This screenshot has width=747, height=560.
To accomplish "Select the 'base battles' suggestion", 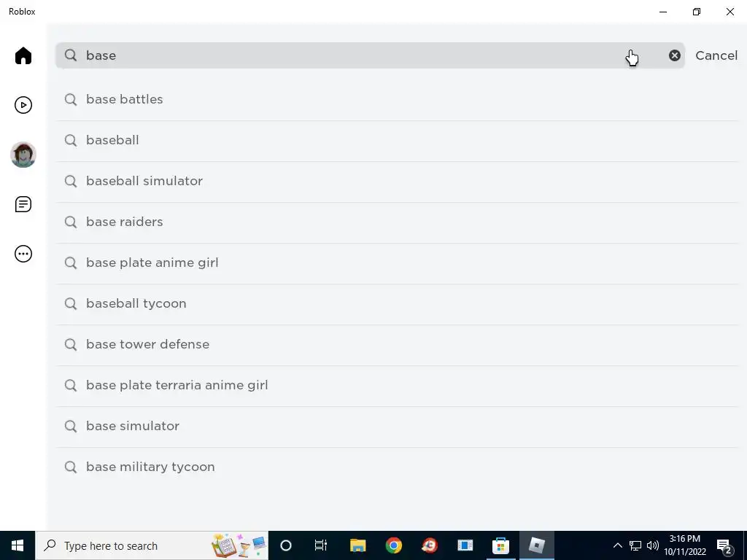I will (x=397, y=99).
